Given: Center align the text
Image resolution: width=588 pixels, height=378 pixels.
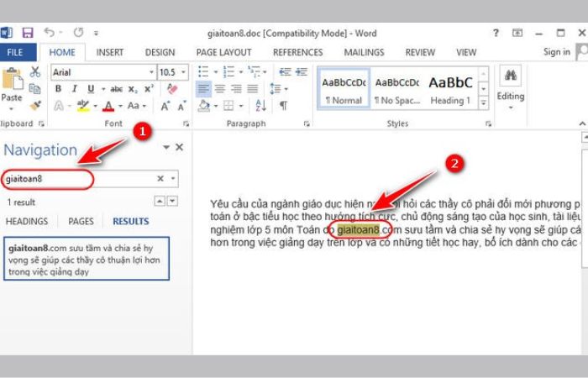Looking at the screenshot, I should point(220,89).
